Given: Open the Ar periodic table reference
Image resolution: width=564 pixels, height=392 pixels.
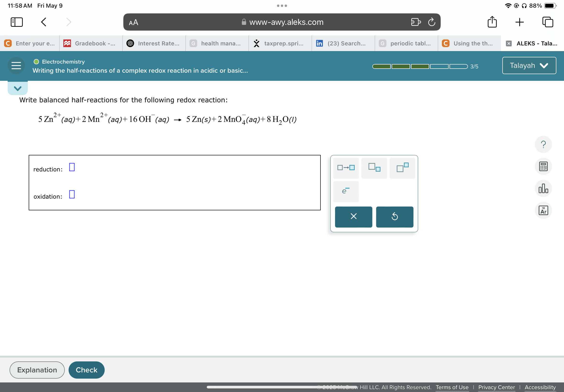Looking at the screenshot, I should pyautogui.click(x=543, y=210).
